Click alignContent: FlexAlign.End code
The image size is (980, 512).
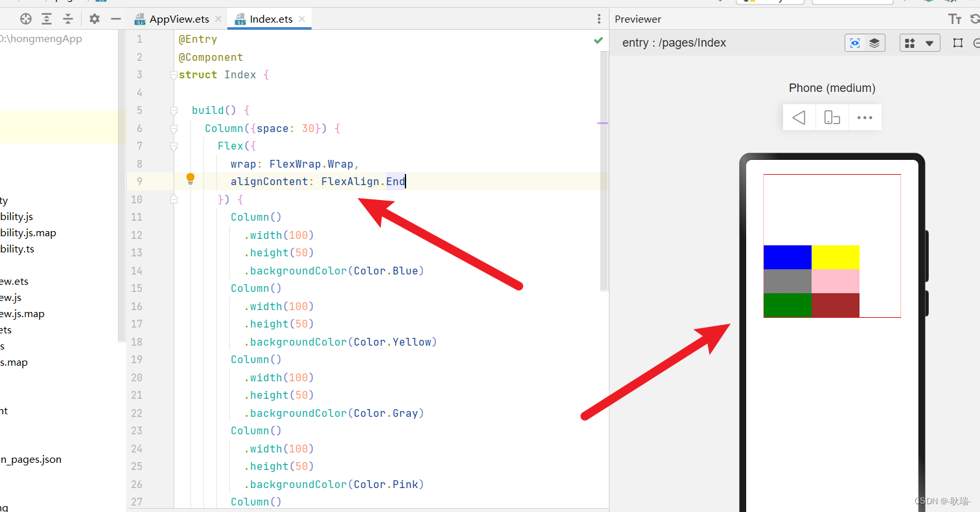point(318,182)
